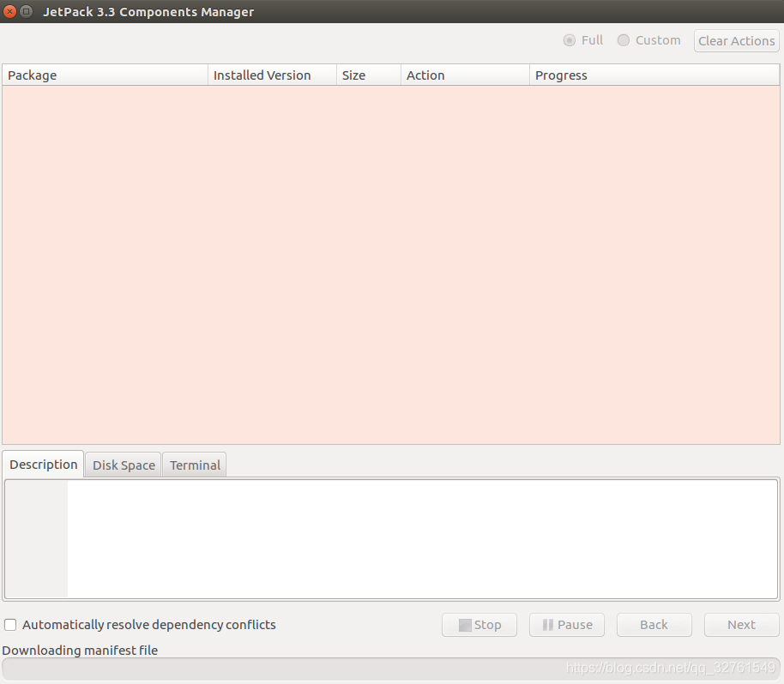Go Back to previous step
Viewport: 784px width, 684px height.
[654, 625]
